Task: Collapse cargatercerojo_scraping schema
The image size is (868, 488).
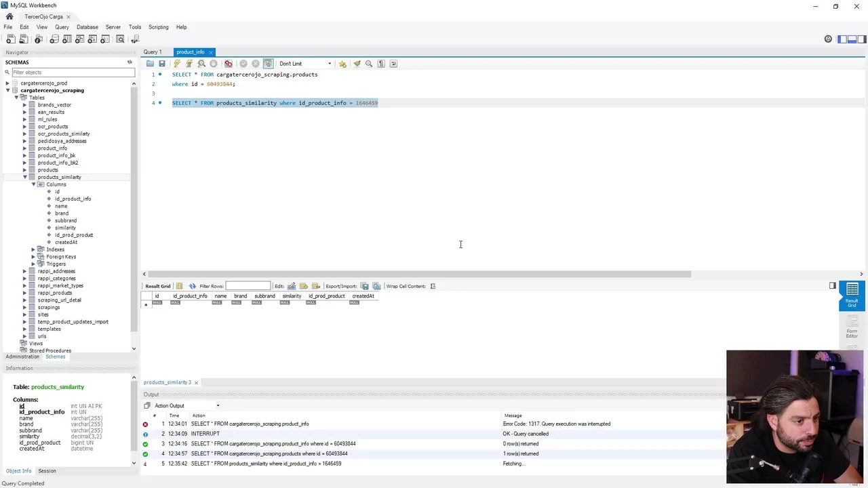Action: 7,90
